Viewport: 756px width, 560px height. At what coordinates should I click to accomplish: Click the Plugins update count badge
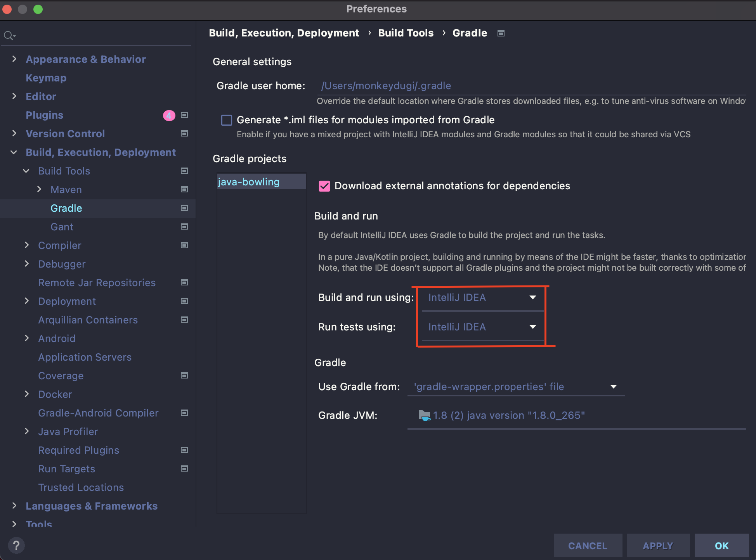(x=169, y=115)
